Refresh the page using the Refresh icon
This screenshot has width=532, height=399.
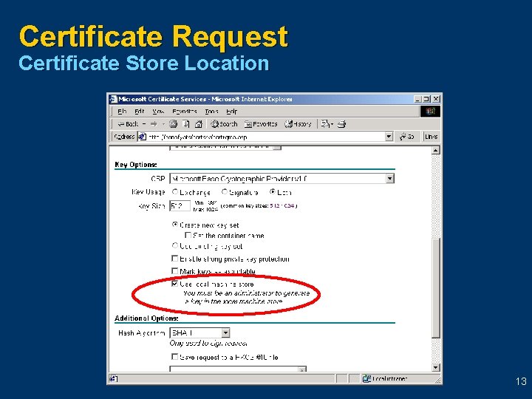[186, 124]
